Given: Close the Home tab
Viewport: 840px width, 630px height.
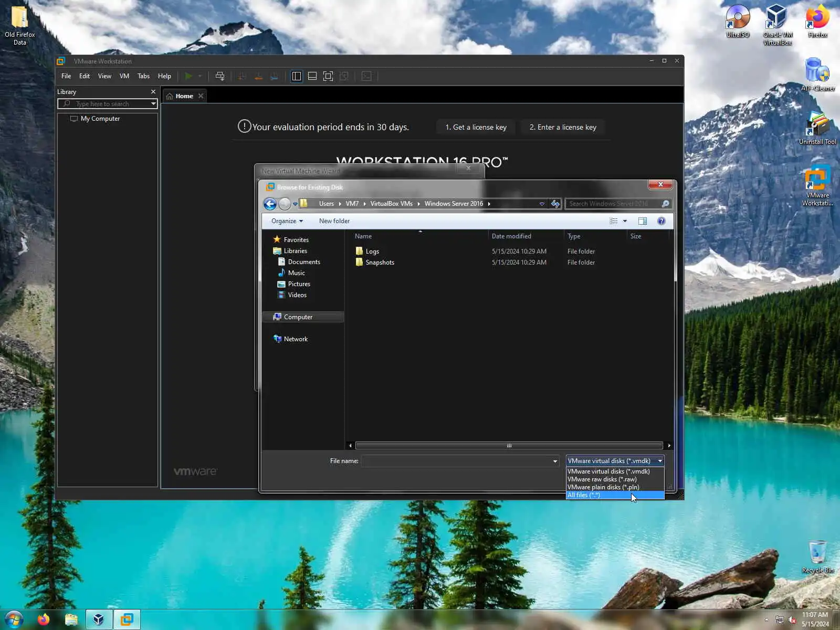Looking at the screenshot, I should coord(201,96).
